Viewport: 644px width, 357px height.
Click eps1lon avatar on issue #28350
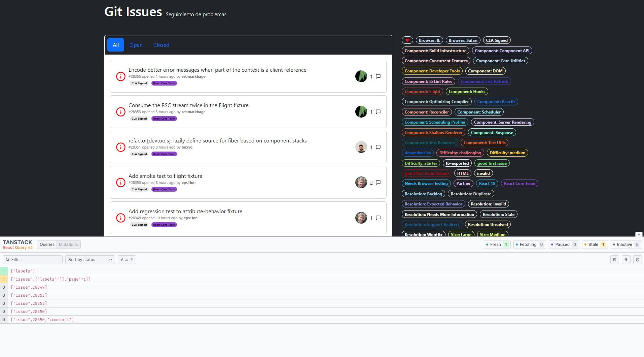coord(361,183)
